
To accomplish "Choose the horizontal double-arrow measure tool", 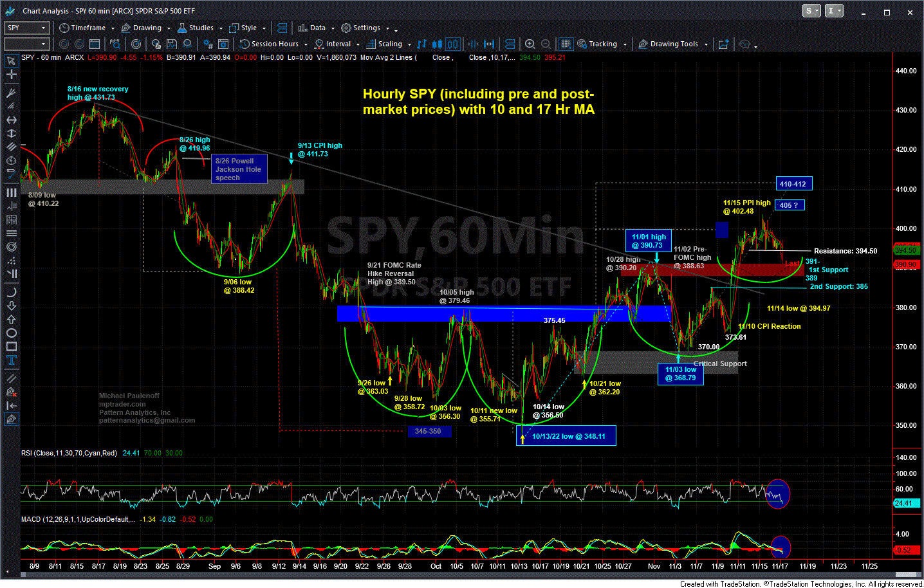I will click(11, 120).
